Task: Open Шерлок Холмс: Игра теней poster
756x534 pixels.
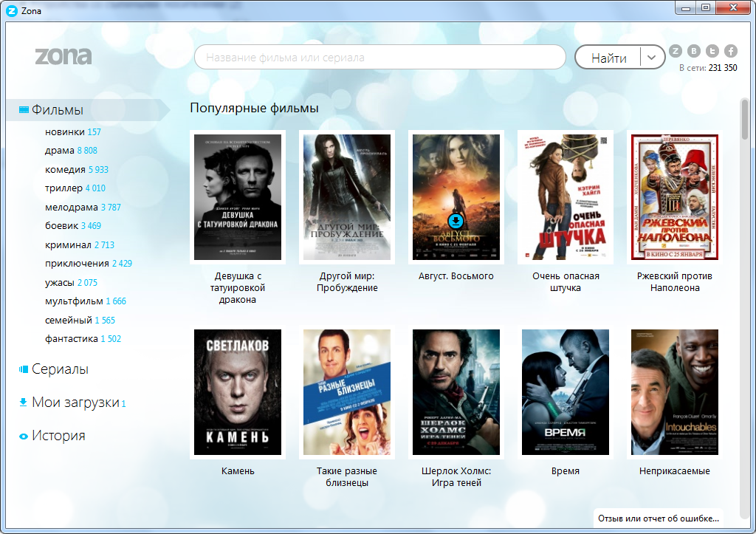Action: pyautogui.click(x=456, y=391)
